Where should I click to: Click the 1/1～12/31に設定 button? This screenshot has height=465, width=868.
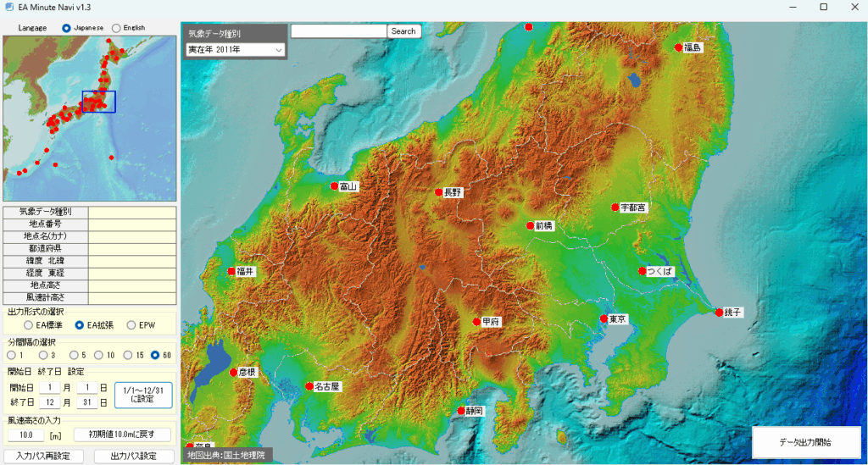(143, 394)
